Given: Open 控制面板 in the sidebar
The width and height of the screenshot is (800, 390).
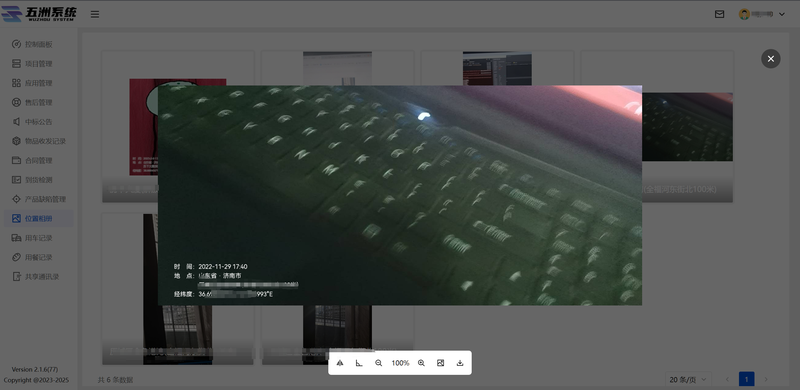Looking at the screenshot, I should (x=39, y=44).
